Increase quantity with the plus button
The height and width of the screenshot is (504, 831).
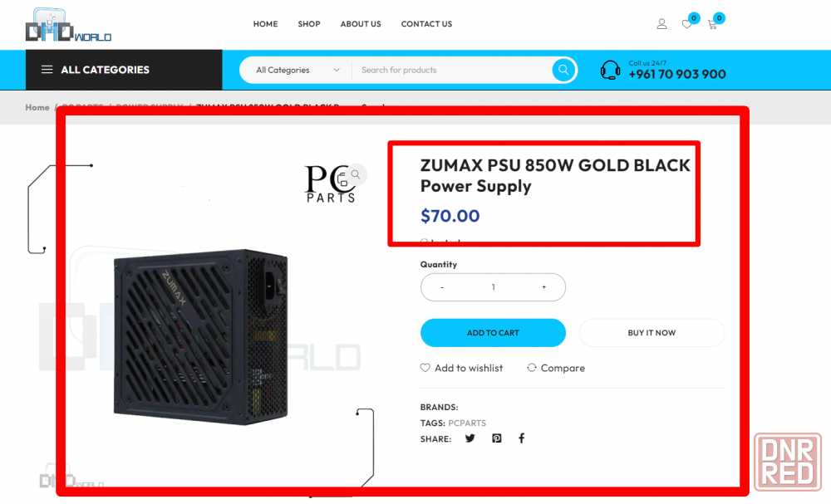[543, 287]
